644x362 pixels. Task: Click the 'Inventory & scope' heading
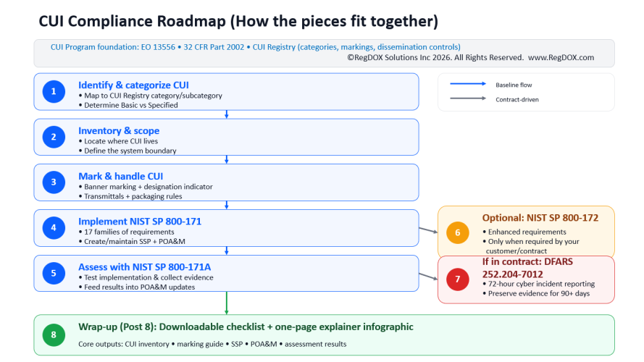[x=119, y=130]
